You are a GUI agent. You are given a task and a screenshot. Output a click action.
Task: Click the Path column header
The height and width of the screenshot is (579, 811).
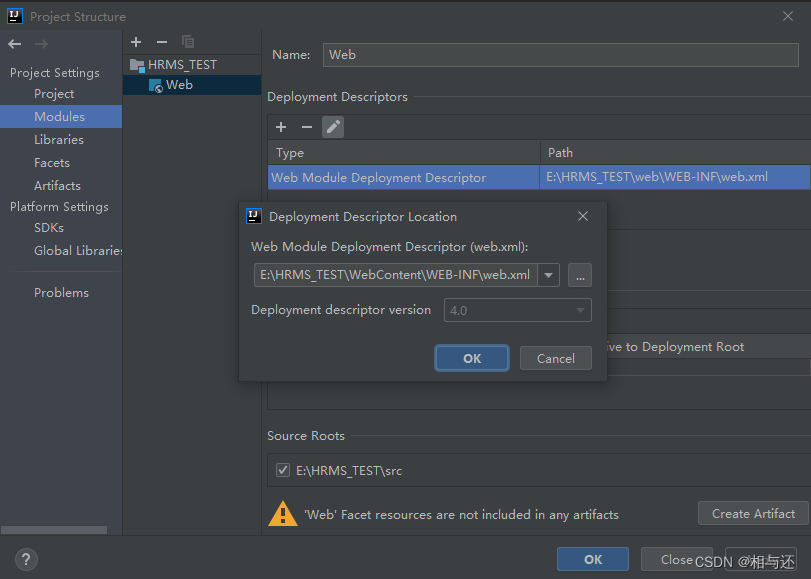click(675, 153)
